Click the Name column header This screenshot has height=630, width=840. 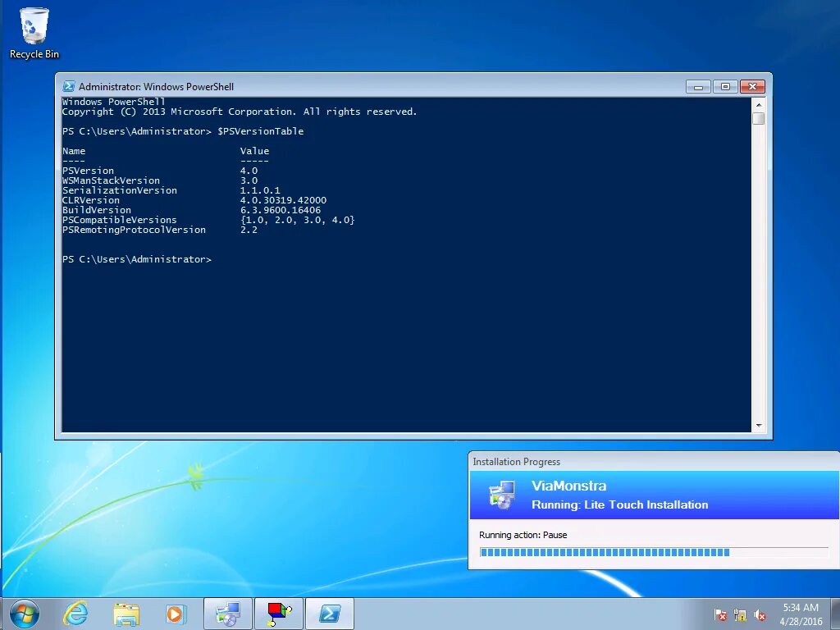pyautogui.click(x=73, y=151)
